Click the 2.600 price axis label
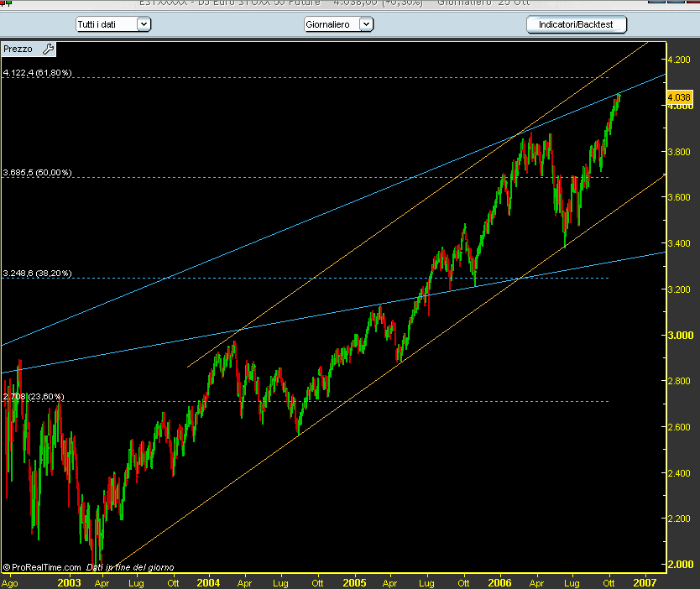 (x=678, y=427)
